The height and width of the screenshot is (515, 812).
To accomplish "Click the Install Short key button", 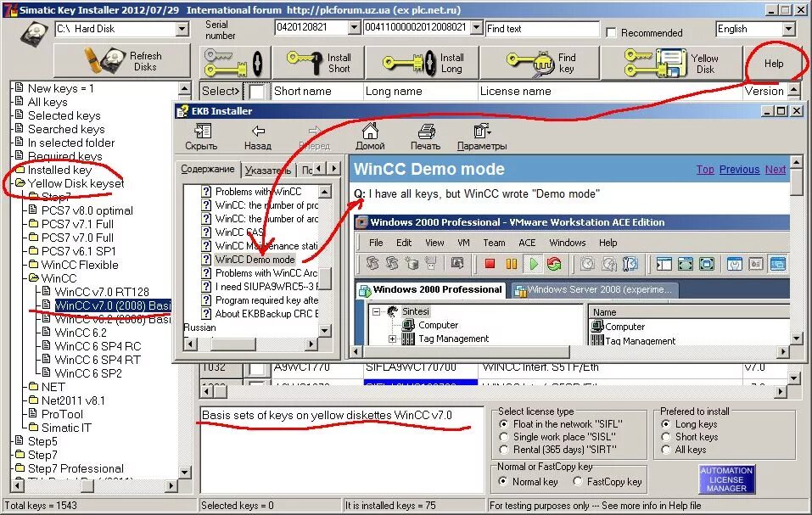I will (x=318, y=63).
